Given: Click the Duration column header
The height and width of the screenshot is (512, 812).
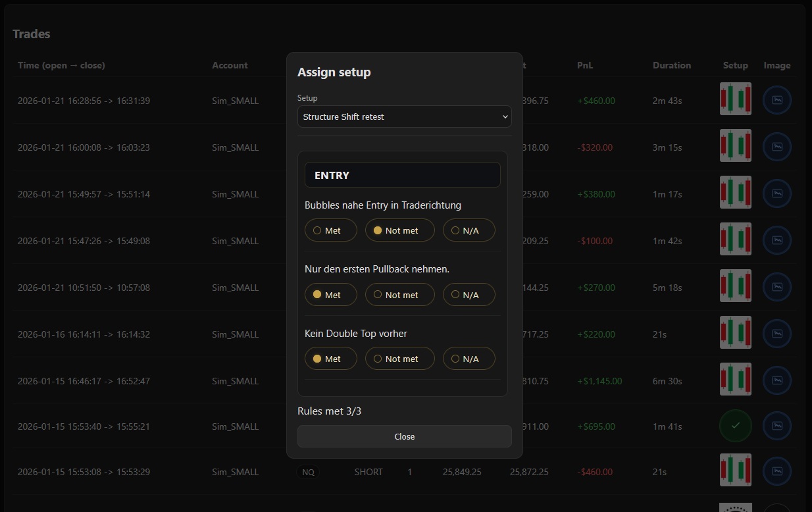Looking at the screenshot, I should click(671, 65).
